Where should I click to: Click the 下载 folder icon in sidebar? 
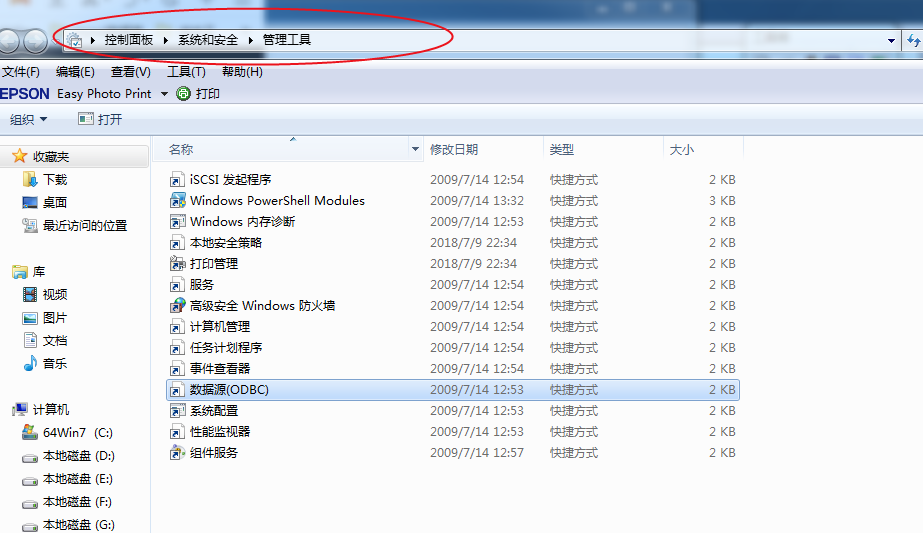point(29,179)
